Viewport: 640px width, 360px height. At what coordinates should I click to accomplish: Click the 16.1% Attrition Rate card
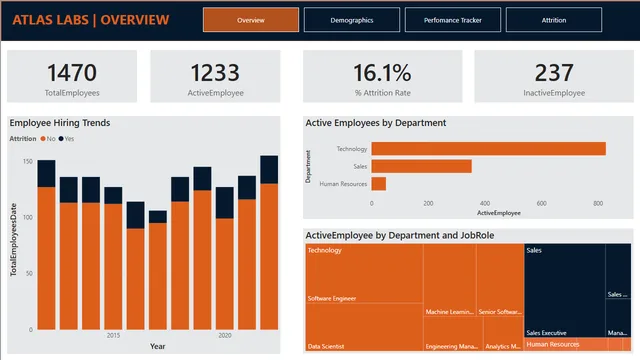(382, 76)
